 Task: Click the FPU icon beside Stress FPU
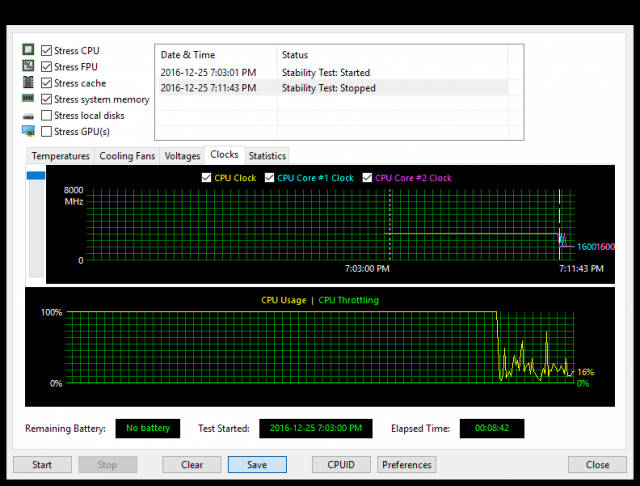point(29,67)
